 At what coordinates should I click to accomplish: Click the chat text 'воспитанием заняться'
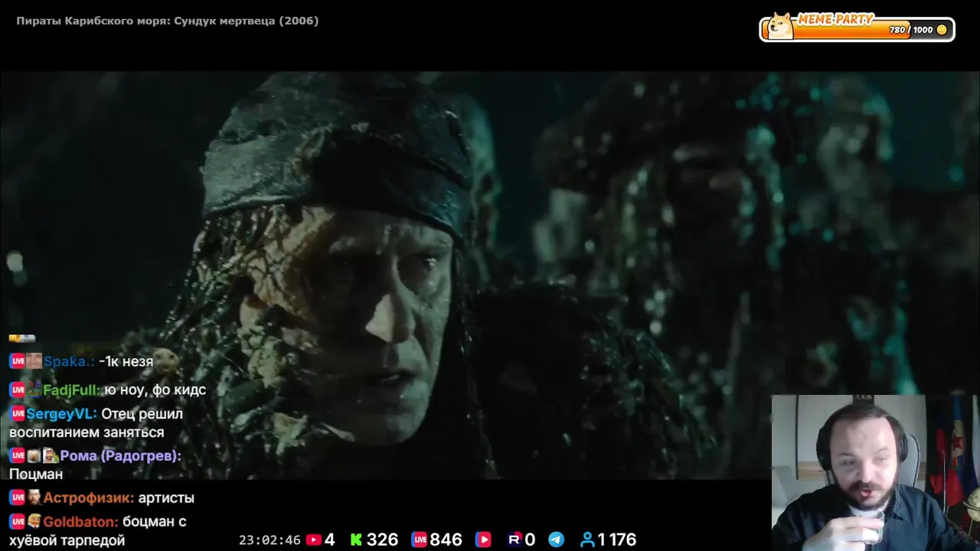(87, 432)
